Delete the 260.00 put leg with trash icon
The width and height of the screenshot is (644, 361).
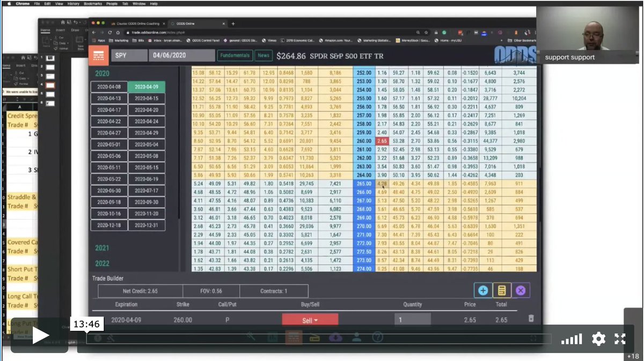click(x=531, y=319)
